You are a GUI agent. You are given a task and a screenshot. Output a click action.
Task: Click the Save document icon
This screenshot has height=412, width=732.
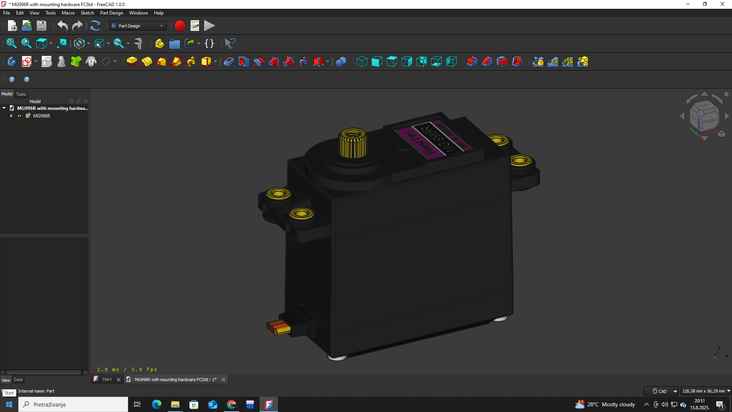coord(41,26)
